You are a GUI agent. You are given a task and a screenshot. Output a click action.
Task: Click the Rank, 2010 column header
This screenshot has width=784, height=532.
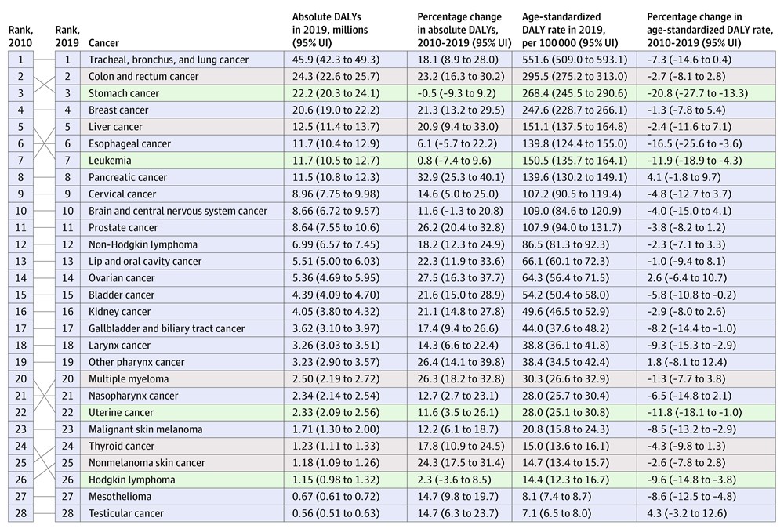pyautogui.click(x=20, y=37)
